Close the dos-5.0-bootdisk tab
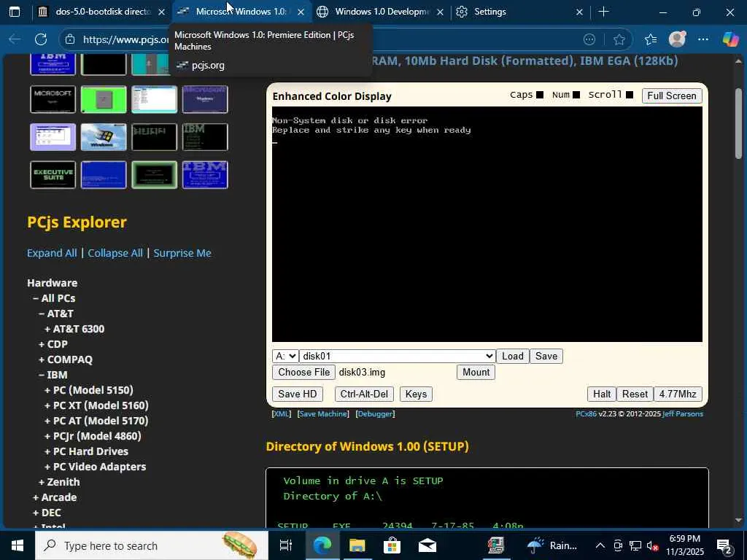 [x=161, y=12]
